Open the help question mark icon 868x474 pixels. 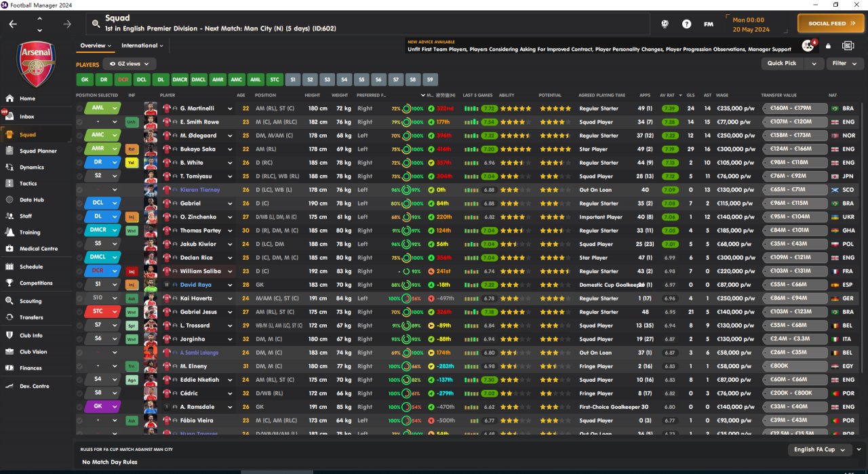click(x=686, y=24)
